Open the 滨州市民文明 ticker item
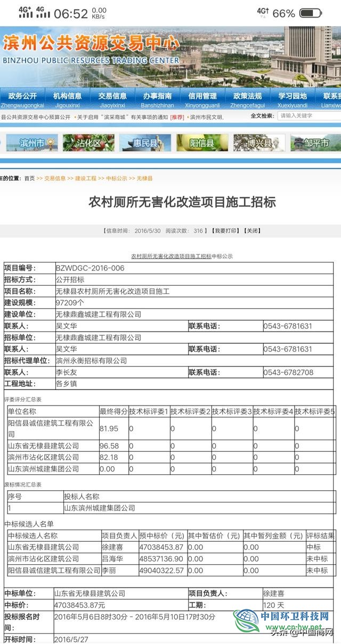This screenshot has height=644, width=341. [206, 117]
